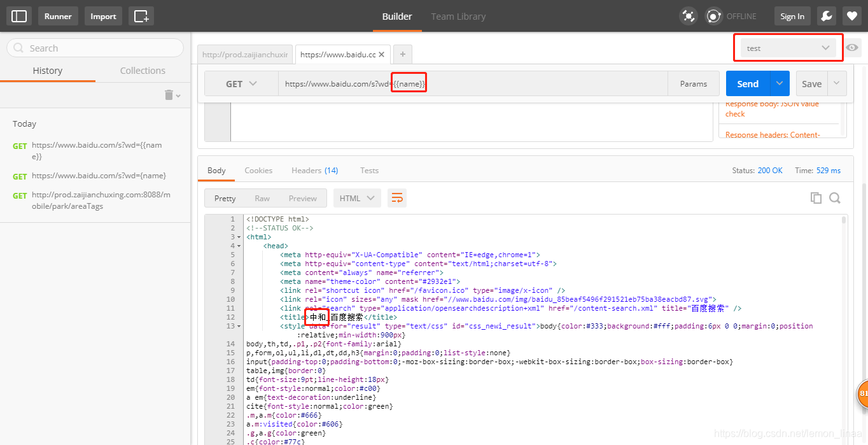
Task: Click the environment quick look eye icon
Action: 853,48
